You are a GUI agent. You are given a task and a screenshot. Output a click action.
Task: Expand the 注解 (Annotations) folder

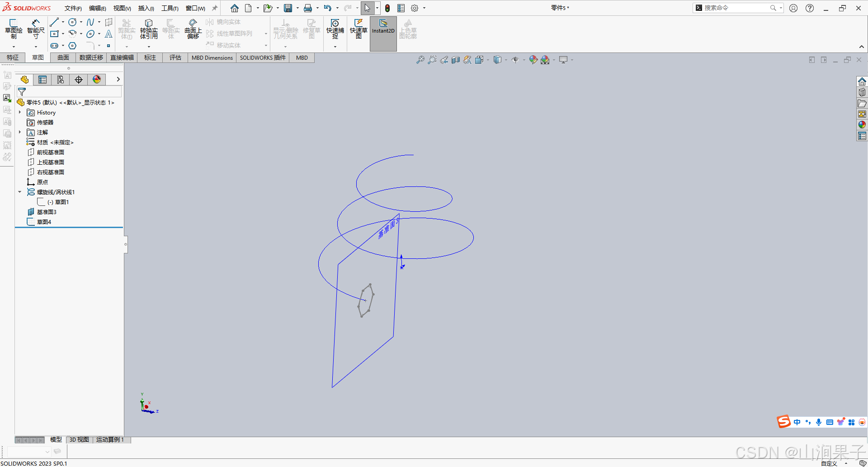19,132
